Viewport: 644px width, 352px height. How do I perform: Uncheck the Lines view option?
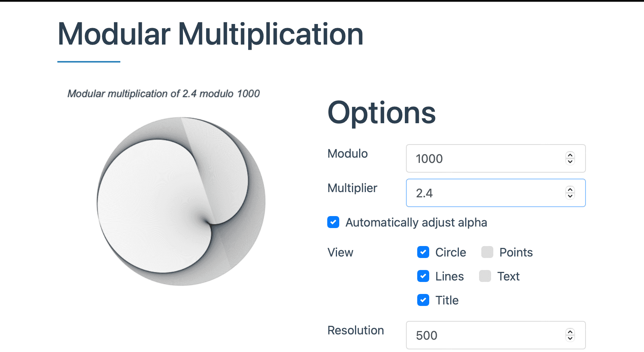[x=423, y=276]
